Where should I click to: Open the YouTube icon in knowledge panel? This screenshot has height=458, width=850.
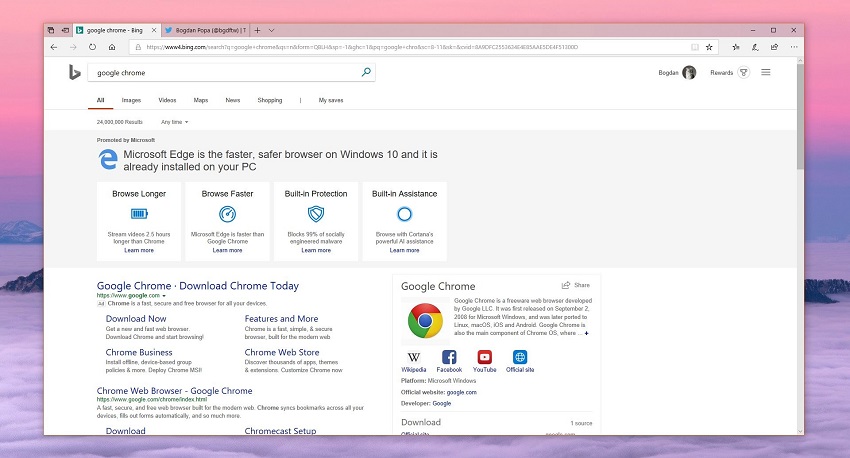[485, 357]
